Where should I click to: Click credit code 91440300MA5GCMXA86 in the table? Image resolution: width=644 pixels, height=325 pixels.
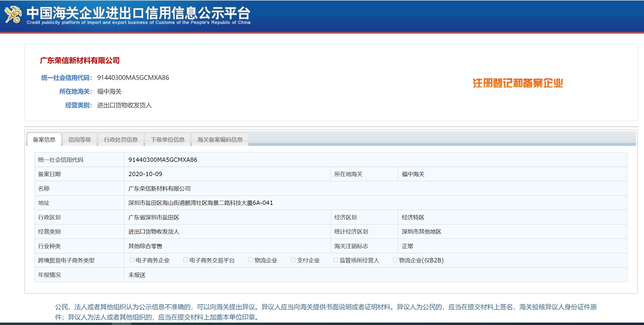coord(163,160)
